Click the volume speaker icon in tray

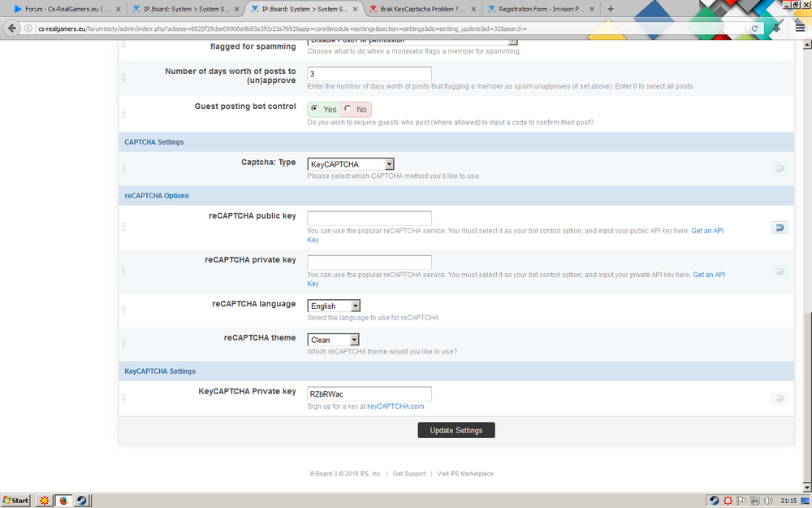[x=767, y=500]
